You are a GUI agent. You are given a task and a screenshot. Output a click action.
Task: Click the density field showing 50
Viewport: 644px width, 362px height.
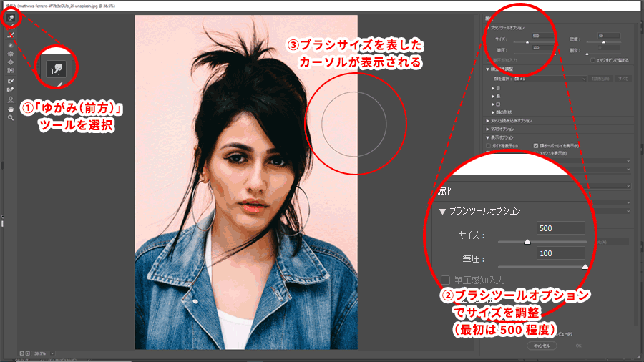(609, 36)
